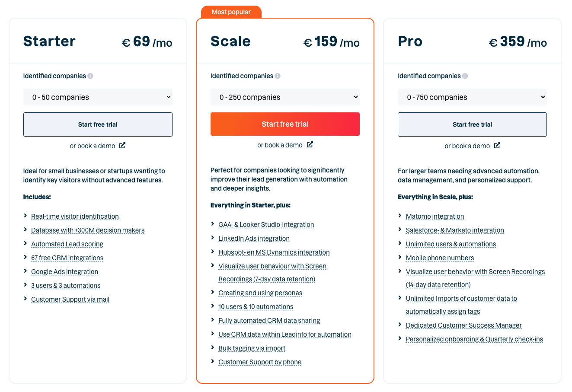Start free trial for Scale plan
The width and height of the screenshot is (572, 392).
(285, 124)
